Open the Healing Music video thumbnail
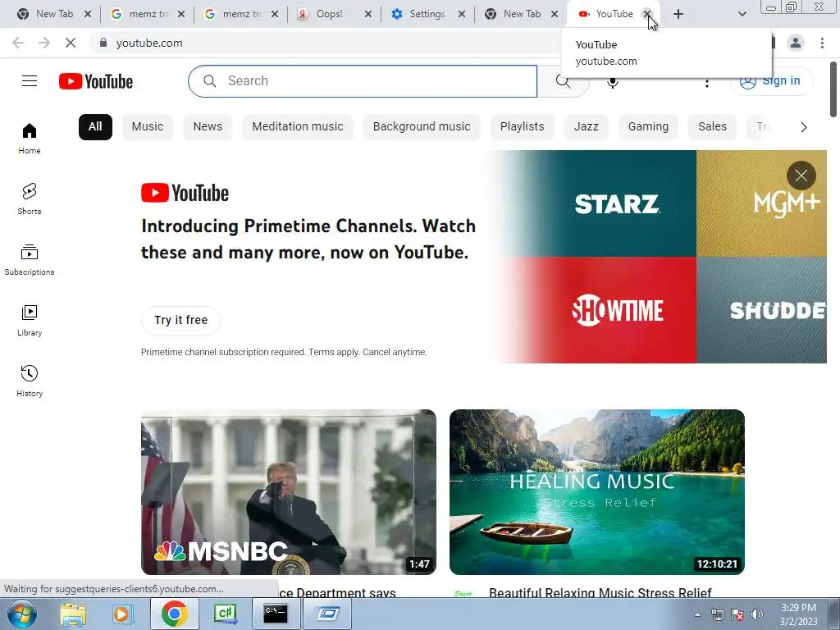This screenshot has width=840, height=630. click(x=597, y=492)
